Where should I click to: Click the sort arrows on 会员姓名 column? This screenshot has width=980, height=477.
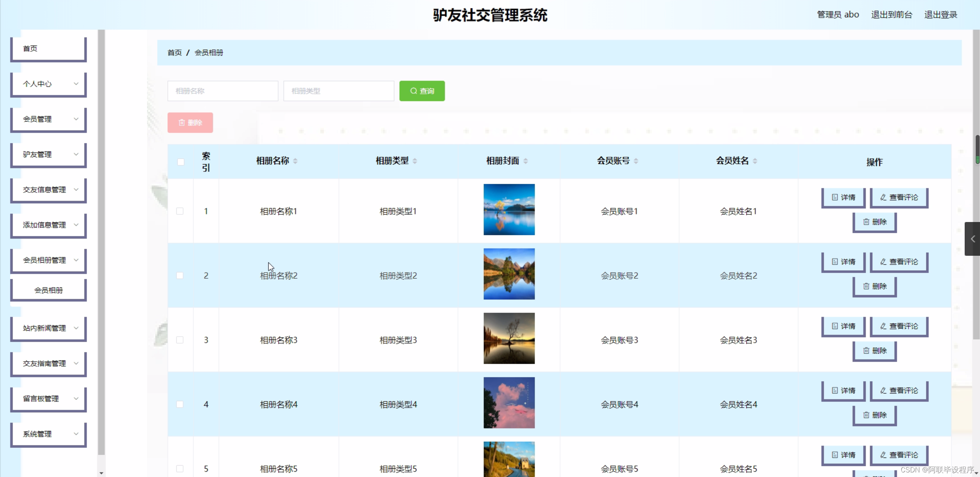coord(755,161)
